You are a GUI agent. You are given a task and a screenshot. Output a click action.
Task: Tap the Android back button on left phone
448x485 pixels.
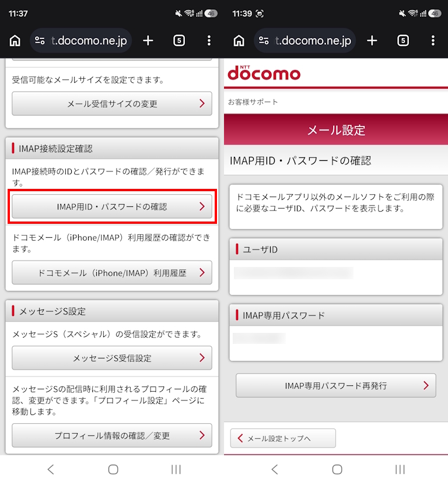tap(51, 469)
